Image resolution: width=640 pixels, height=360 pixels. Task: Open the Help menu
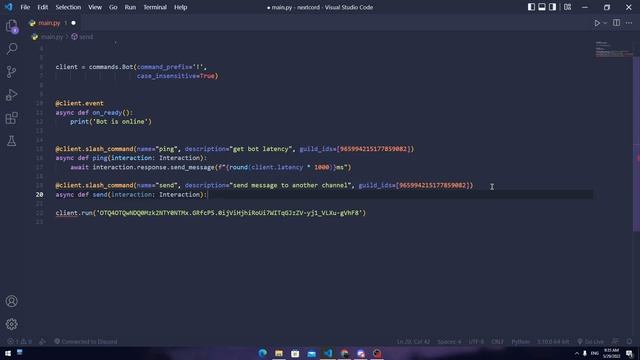180,7
